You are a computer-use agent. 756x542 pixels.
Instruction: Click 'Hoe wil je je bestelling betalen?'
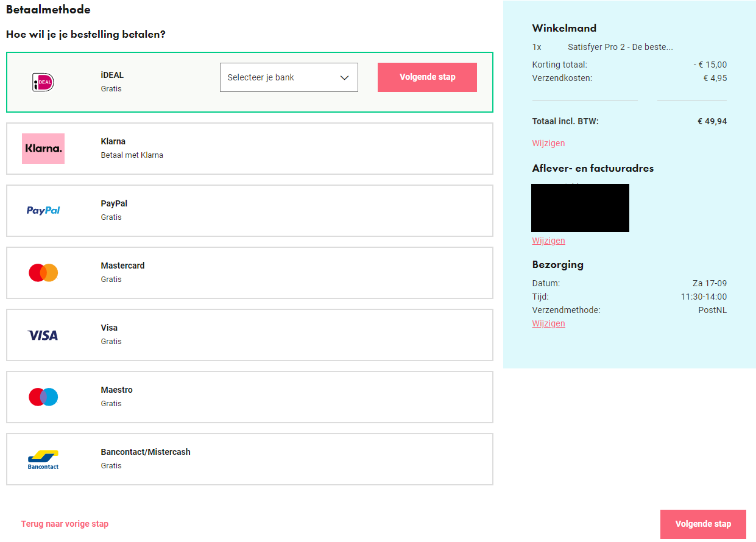[86, 34]
